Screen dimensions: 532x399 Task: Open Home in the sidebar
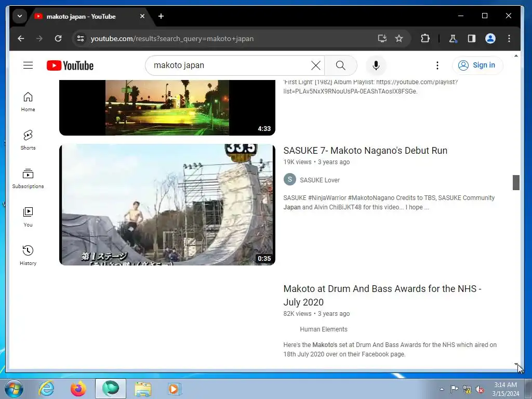(28, 102)
